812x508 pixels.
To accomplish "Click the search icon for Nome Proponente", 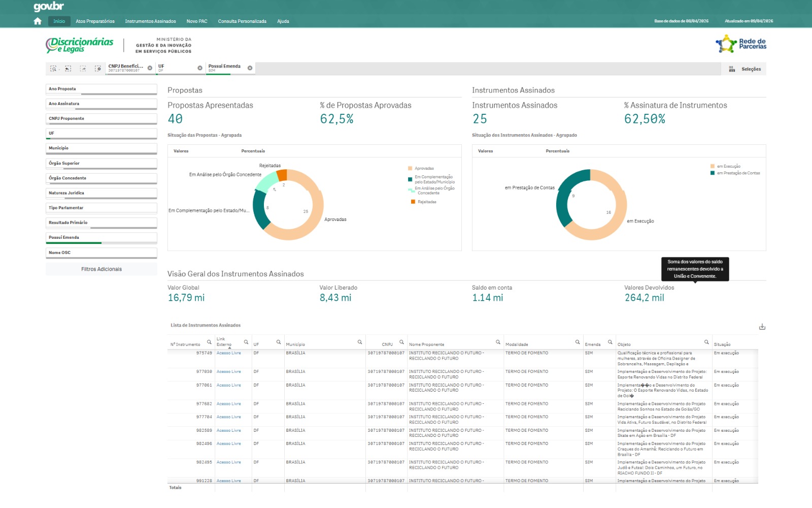I will coord(498,342).
